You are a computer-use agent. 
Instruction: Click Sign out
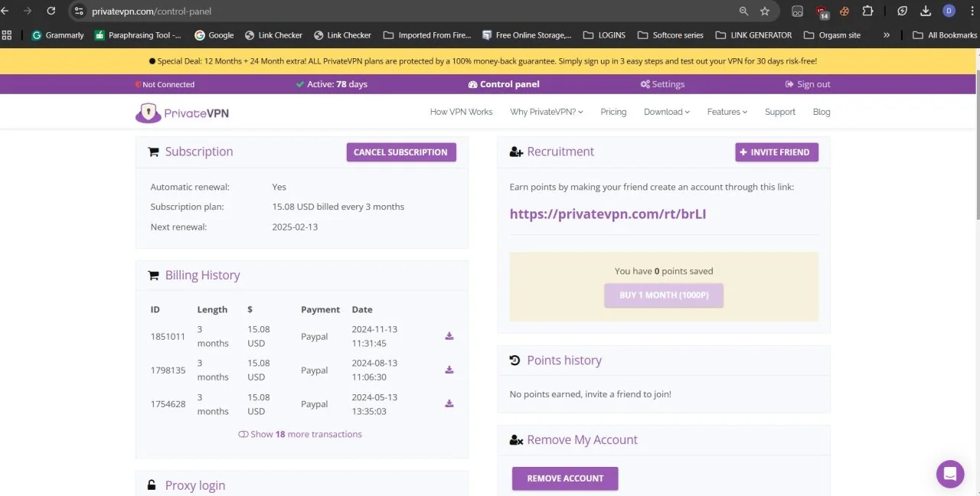(x=808, y=84)
